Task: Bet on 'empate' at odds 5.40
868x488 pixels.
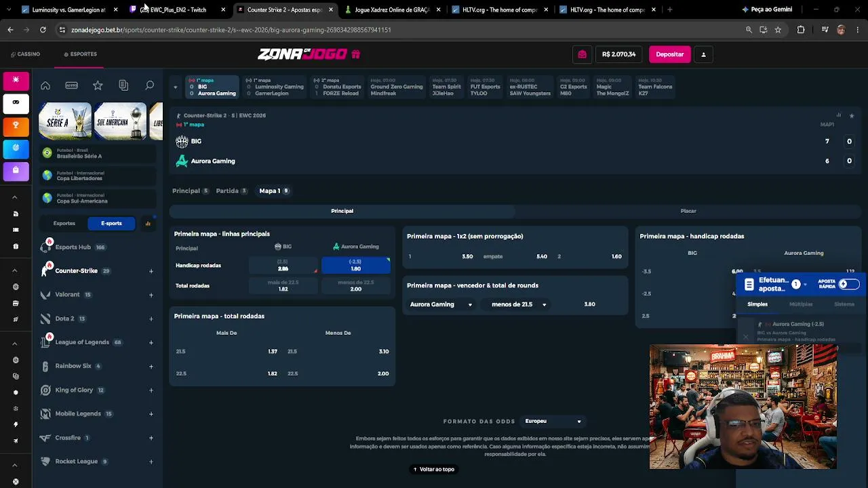Action: click(515, 257)
